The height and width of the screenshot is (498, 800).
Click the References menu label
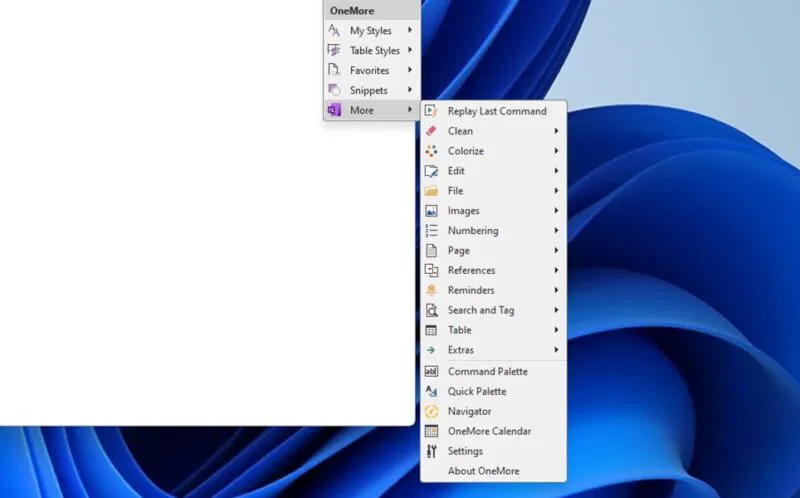pos(471,270)
